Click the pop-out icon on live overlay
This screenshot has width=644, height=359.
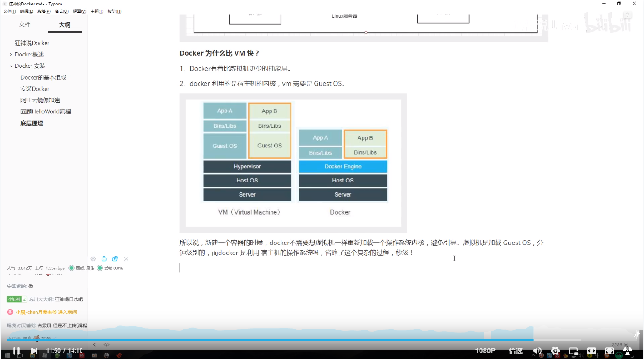[x=115, y=259]
